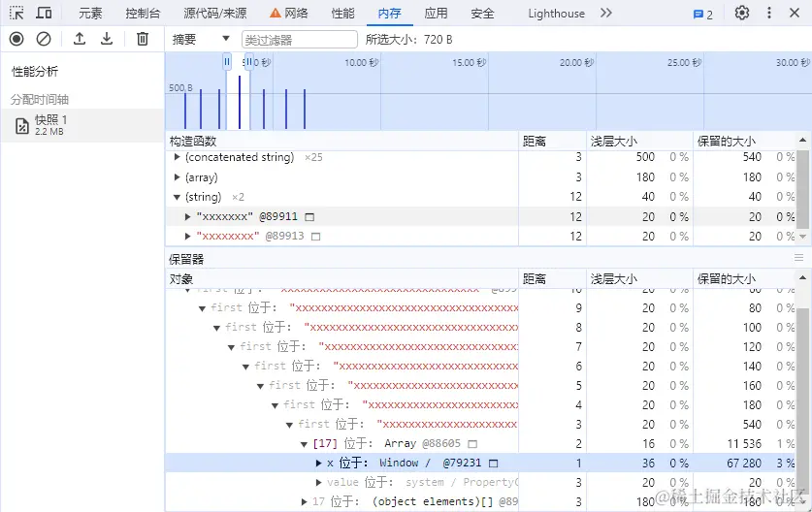Select the 所选大小: 720 B label

pyautogui.click(x=409, y=40)
